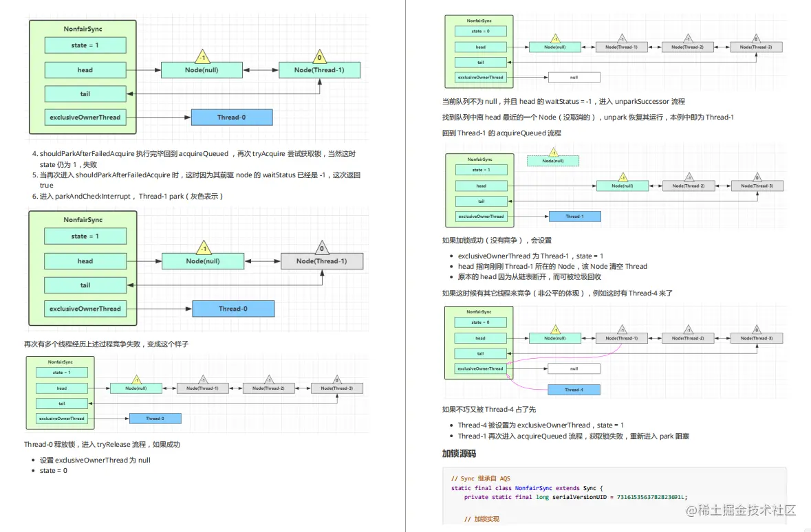Viewport: 811px width, 532px height.
Task: Click the bullet '设置 exclusiveOwnerThread 为 null'
Action: click(x=95, y=460)
